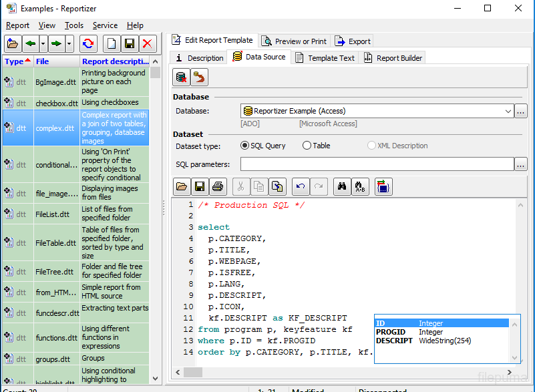The height and width of the screenshot is (392, 535).
Task: Click the disconnect database icon
Action: coord(181,77)
